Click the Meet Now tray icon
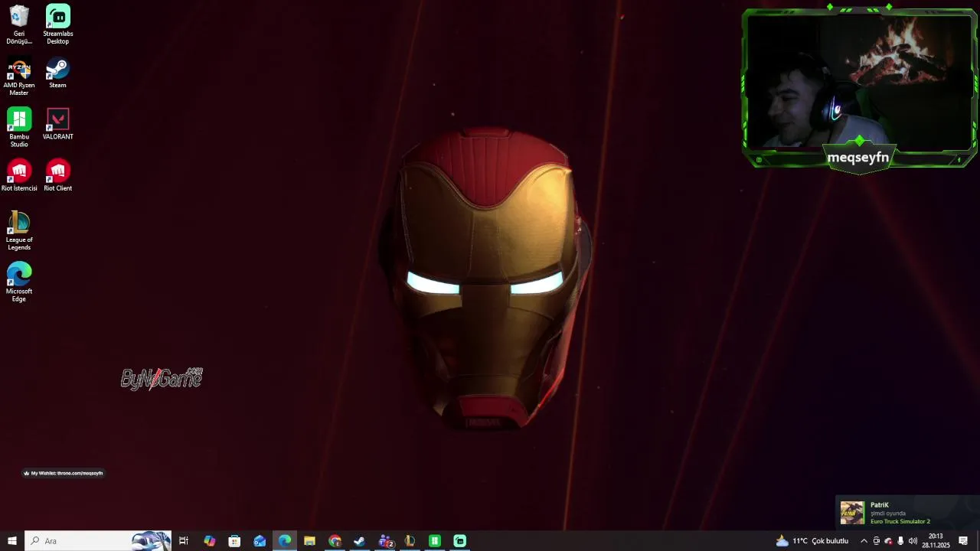This screenshot has width=980, height=551. (877, 541)
